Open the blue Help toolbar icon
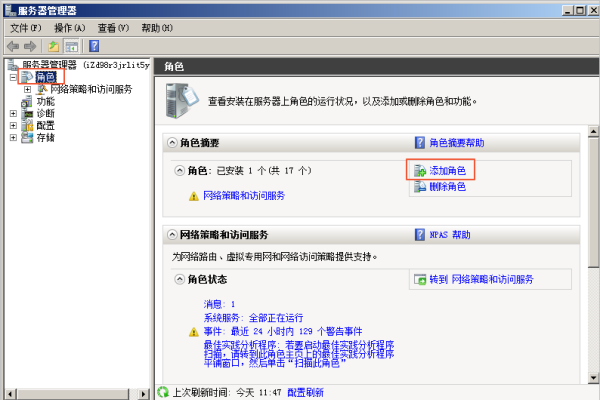 pyautogui.click(x=94, y=46)
